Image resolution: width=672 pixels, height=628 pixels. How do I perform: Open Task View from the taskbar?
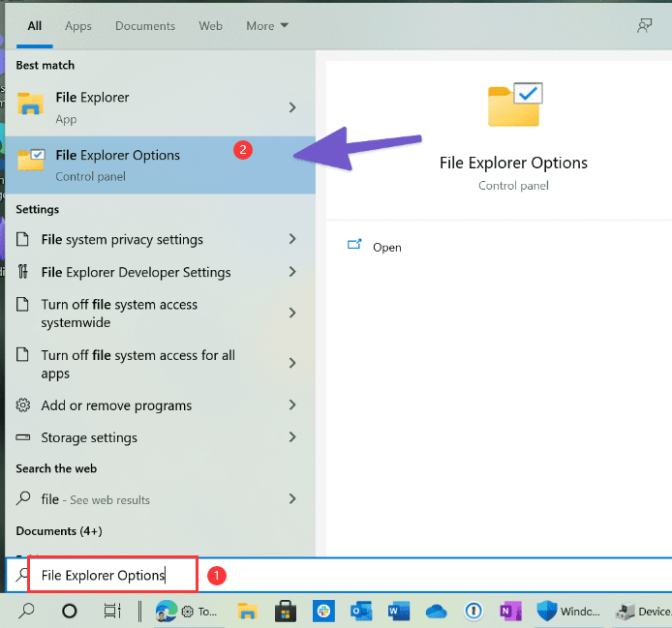pyautogui.click(x=112, y=611)
